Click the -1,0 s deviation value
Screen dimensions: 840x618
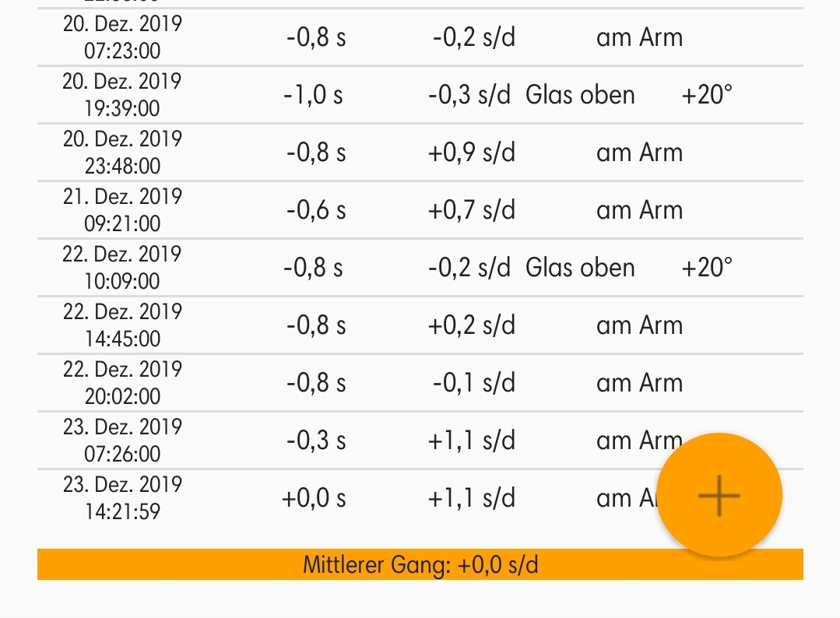click(x=313, y=95)
